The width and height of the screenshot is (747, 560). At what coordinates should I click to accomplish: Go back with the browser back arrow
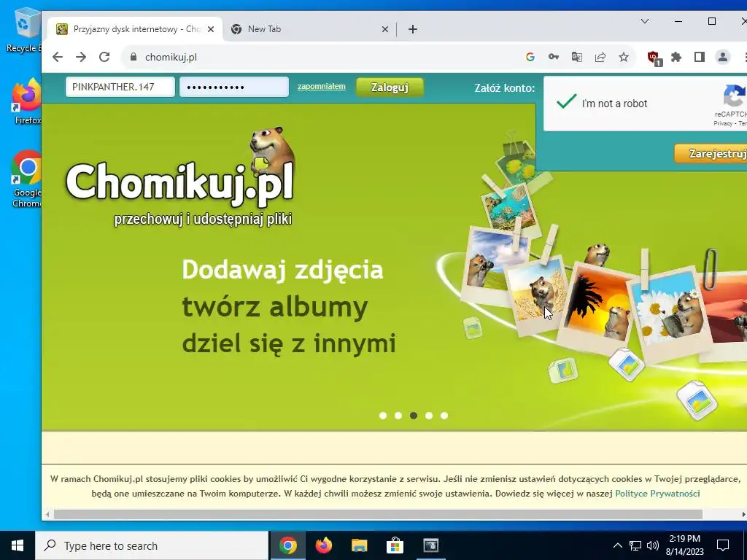tap(58, 57)
